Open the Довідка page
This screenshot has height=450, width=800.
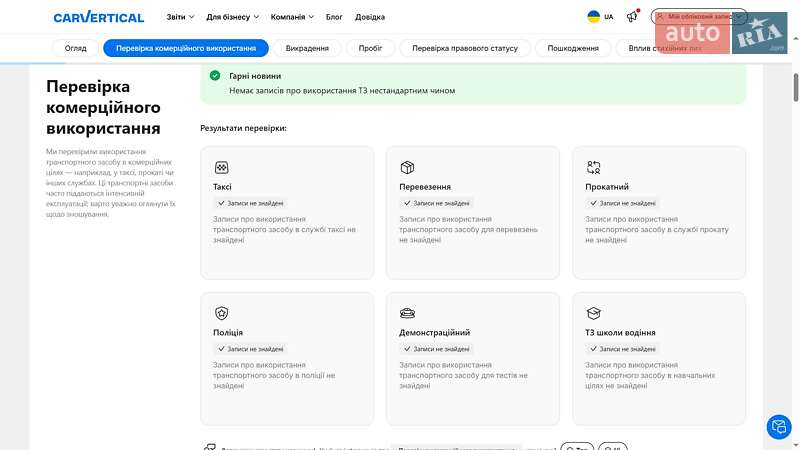click(370, 17)
